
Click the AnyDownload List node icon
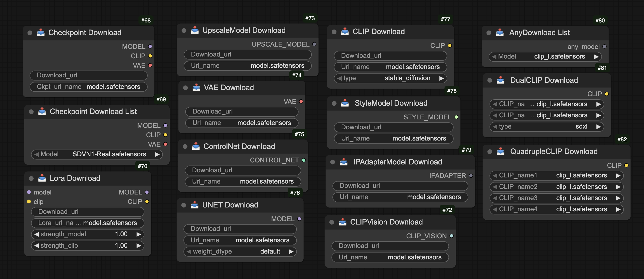[500, 32]
